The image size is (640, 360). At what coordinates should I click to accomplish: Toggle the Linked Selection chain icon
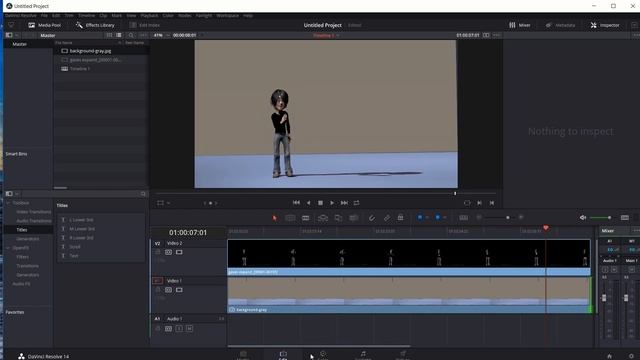point(387,218)
